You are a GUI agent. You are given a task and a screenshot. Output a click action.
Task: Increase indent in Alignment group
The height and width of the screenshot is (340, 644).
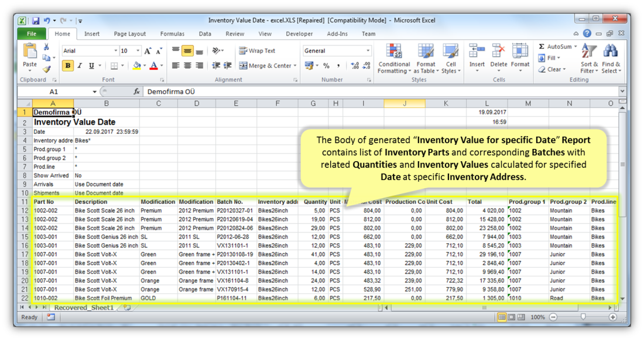(227, 66)
